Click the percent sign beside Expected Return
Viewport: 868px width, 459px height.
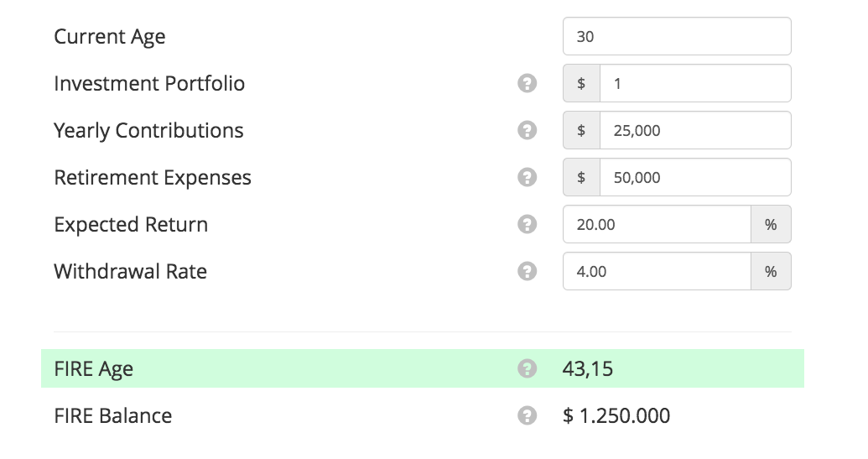click(x=771, y=224)
